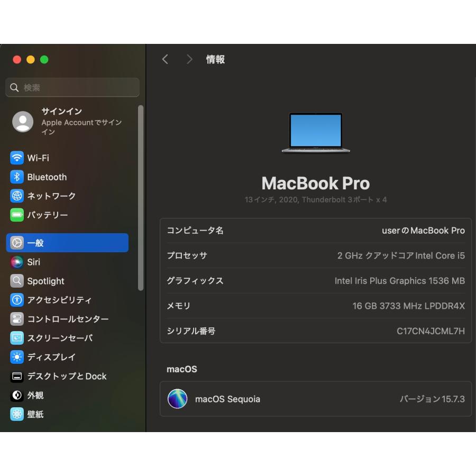Viewport: 476px width, 476px height.
Task: Click the macOS Sequoia logo icon
Action: coord(177,399)
